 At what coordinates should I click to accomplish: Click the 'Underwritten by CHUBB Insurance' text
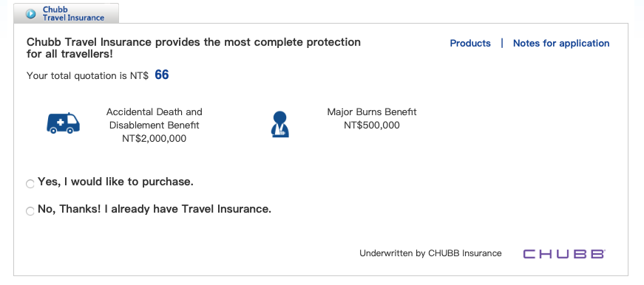click(430, 253)
